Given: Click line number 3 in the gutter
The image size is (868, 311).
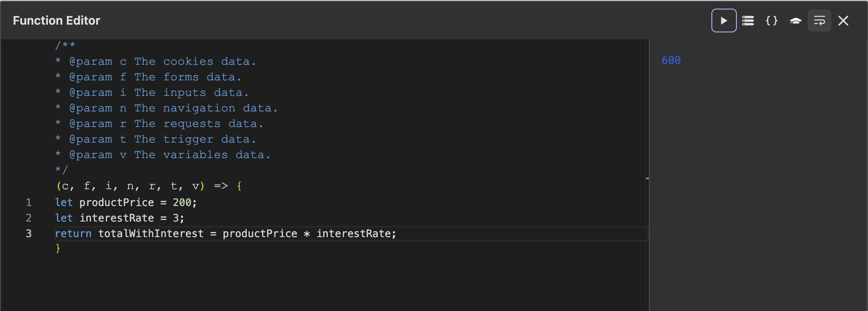Looking at the screenshot, I should pos(29,233).
